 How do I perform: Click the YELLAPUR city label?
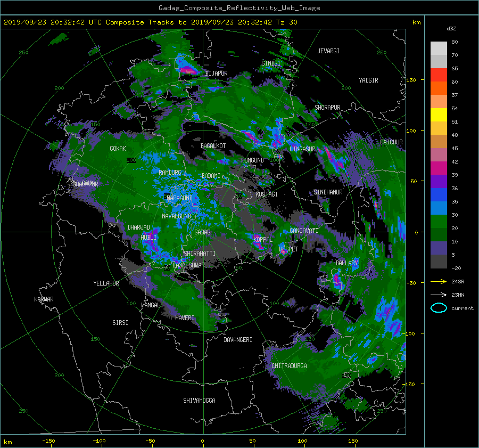click(x=106, y=283)
